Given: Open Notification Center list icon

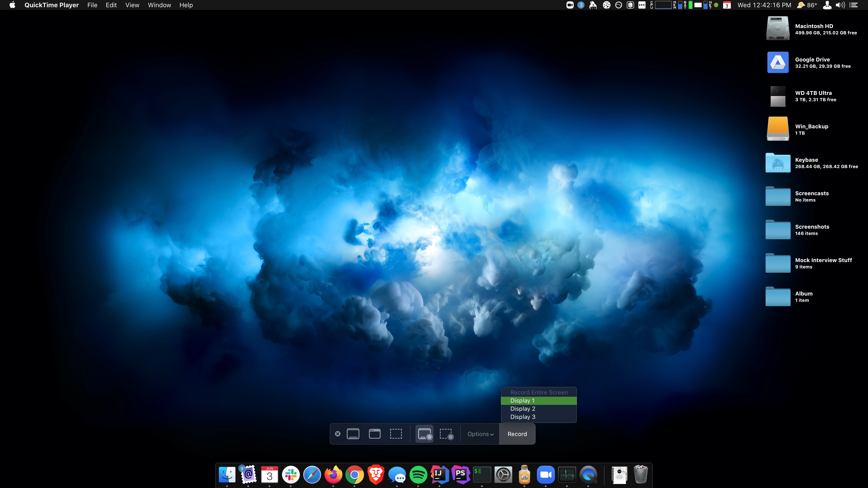Looking at the screenshot, I should (854, 5).
